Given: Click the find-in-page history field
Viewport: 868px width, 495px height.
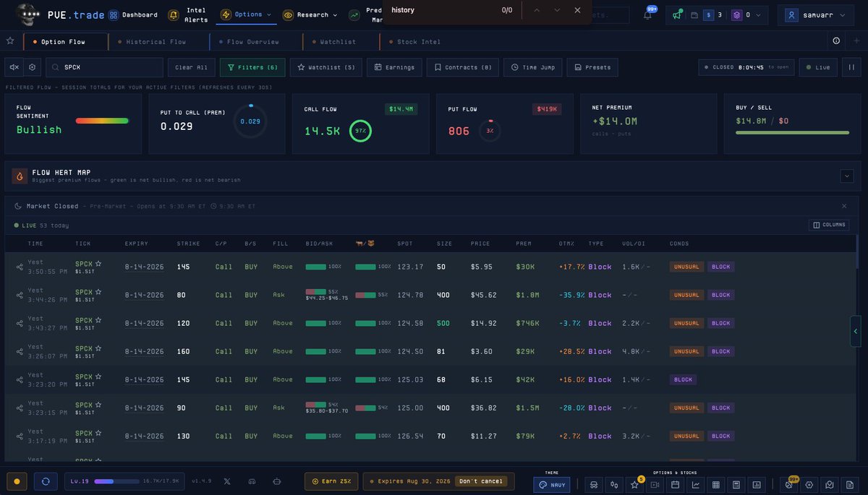Looking at the screenshot, I should coord(441,10).
